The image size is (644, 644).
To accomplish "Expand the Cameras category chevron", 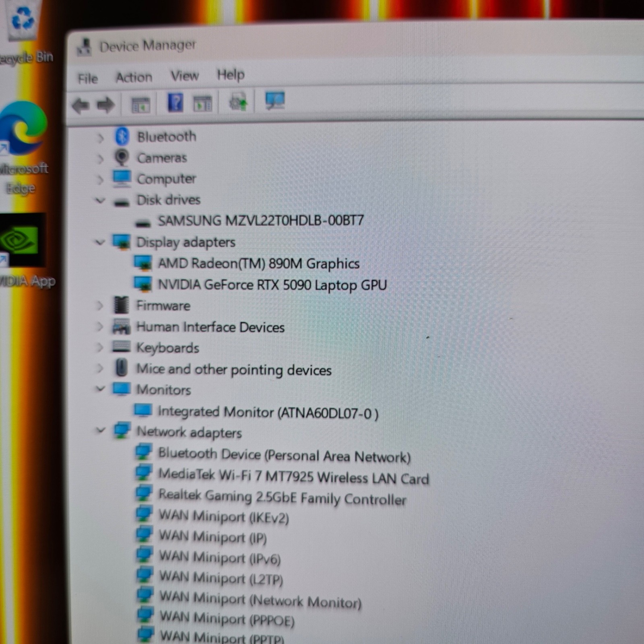I will coord(100,159).
